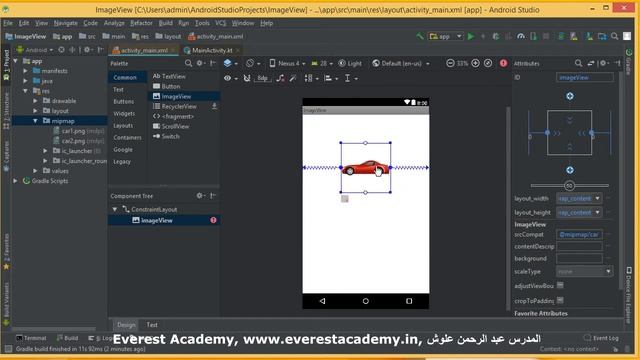Image resolution: width=640 pixels, height=360 pixels.
Task: Select car1.png in the project tree
Action: pos(78,131)
